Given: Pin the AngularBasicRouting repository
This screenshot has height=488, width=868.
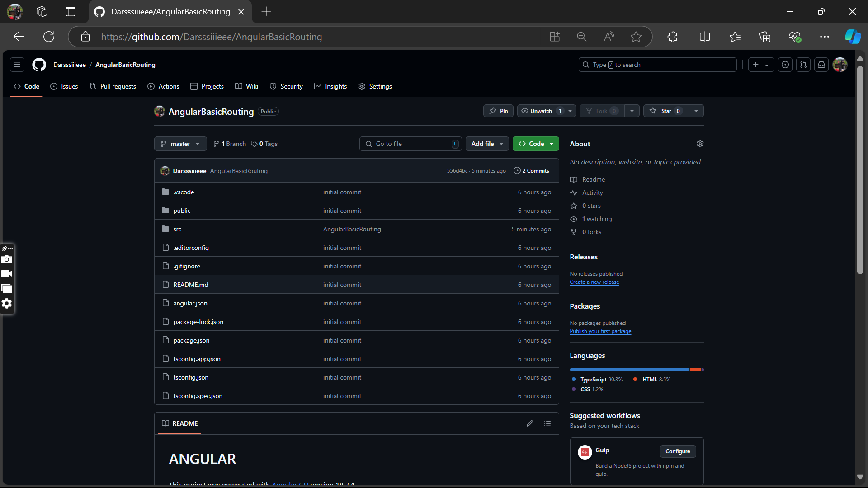Looking at the screenshot, I should click(x=498, y=111).
